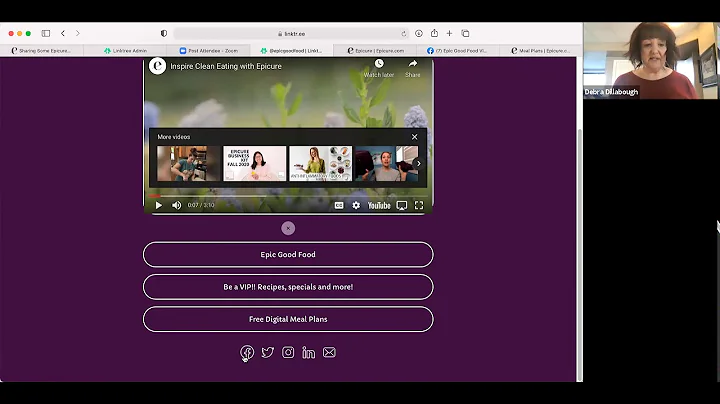
Task: Click the linktr.ee address bar
Action: pyautogui.click(x=291, y=34)
